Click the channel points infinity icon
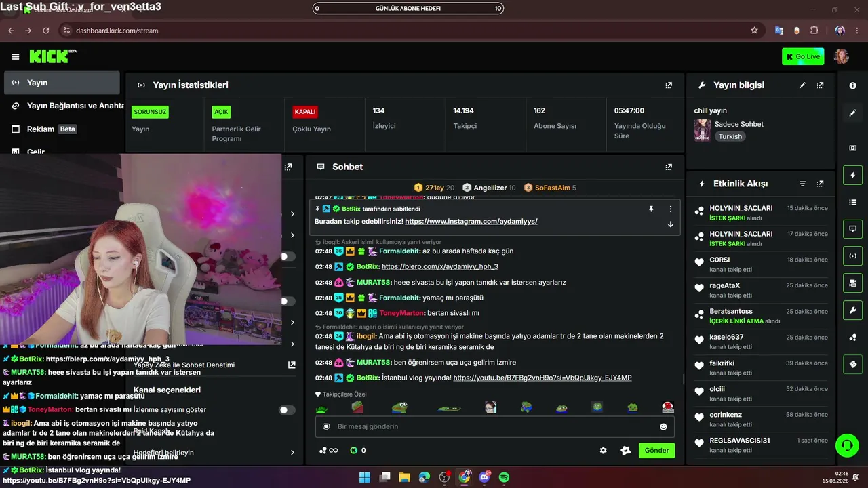This screenshot has height=488, width=868. [x=328, y=450]
